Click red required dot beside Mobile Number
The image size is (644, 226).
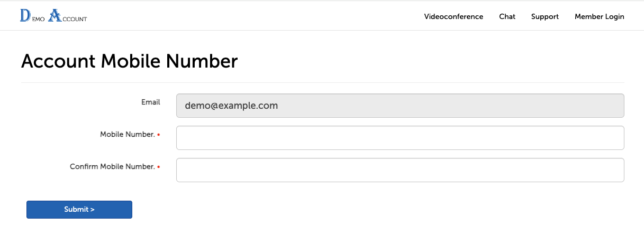point(159,135)
